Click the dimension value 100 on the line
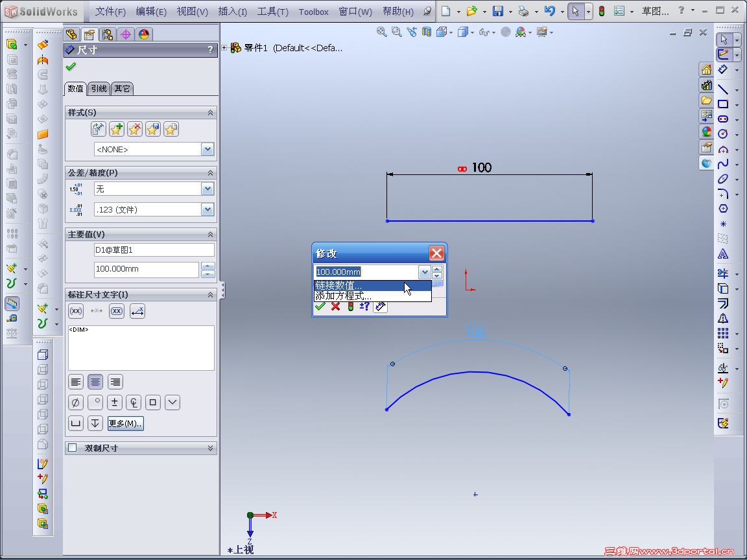The width and height of the screenshot is (747, 560). click(482, 168)
